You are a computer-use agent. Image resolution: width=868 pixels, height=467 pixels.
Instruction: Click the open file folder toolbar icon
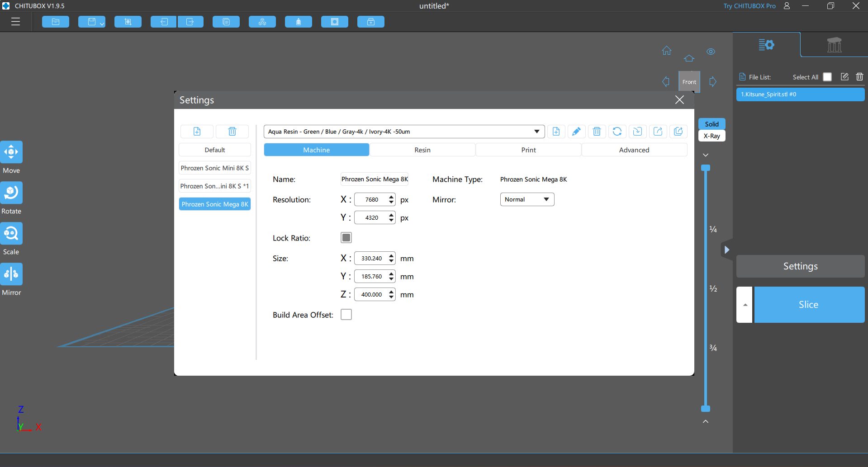click(x=56, y=22)
